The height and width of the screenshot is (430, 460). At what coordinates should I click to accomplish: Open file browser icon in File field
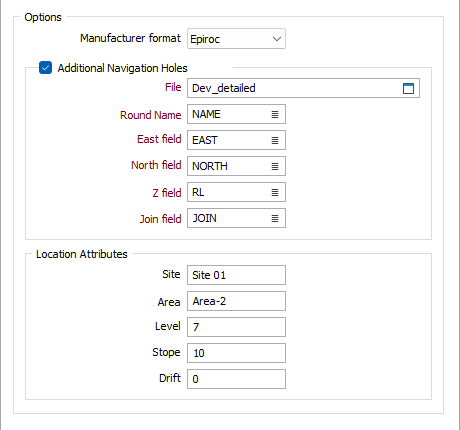point(408,88)
